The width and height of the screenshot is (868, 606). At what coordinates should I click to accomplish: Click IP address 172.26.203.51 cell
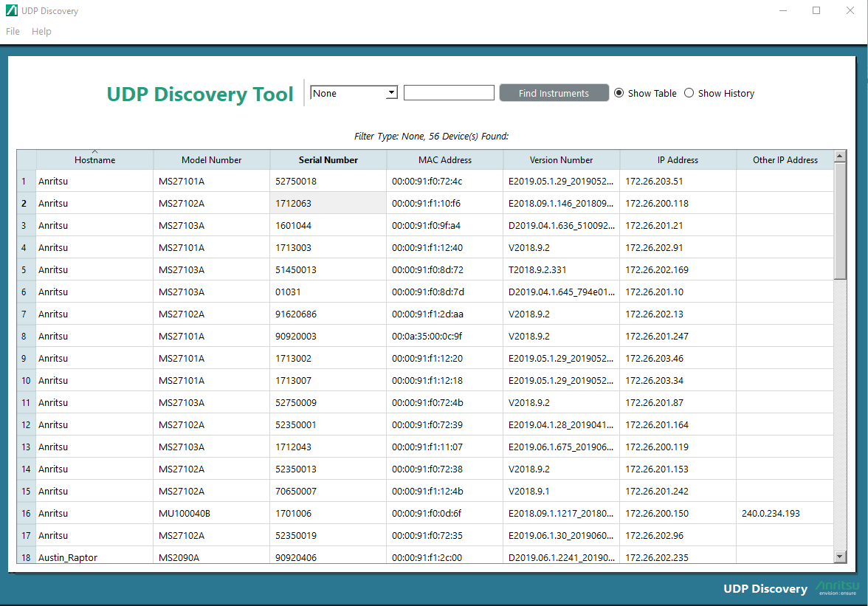(x=654, y=182)
